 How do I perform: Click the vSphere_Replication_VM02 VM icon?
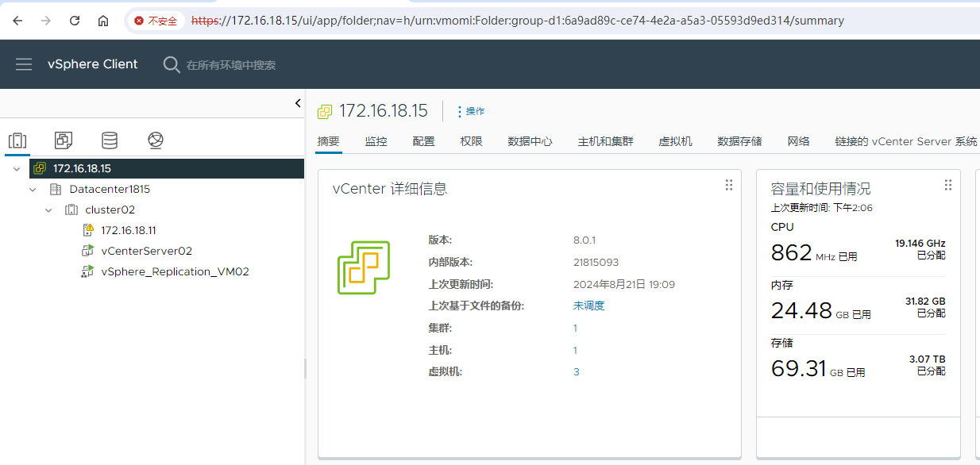pos(87,271)
